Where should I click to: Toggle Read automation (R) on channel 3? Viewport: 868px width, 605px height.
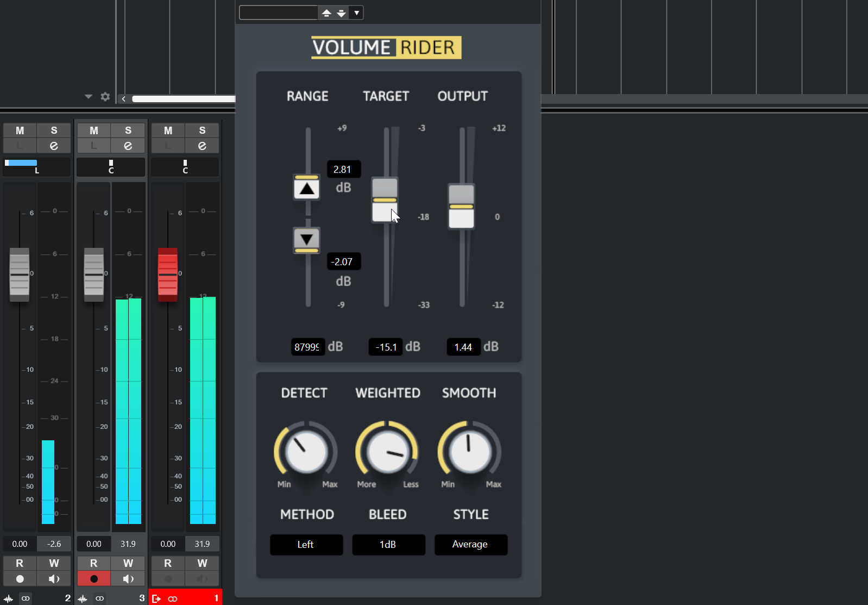[x=94, y=563]
